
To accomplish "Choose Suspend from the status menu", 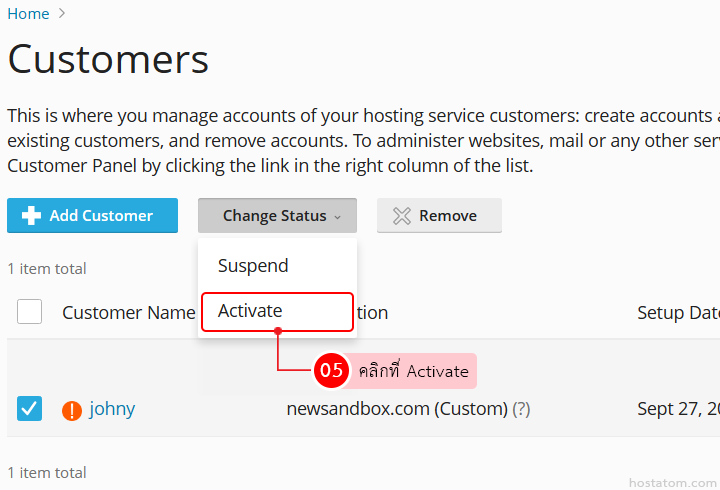I will [253, 266].
